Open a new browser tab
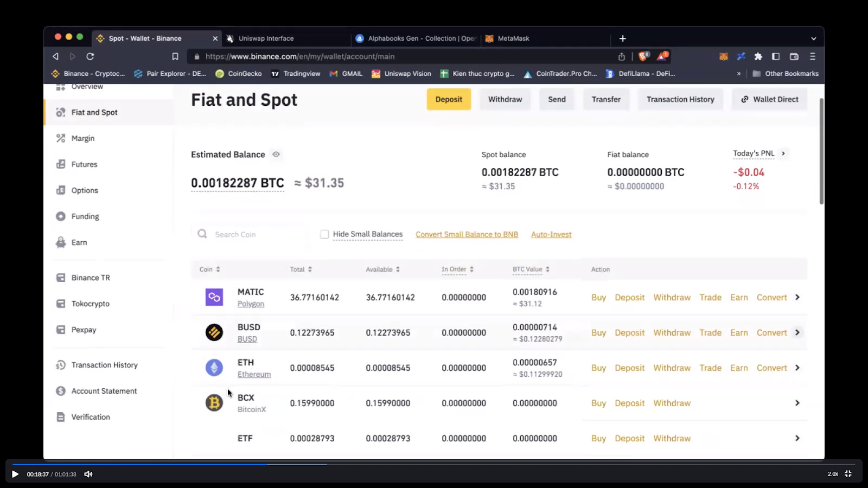Image resolution: width=868 pixels, height=488 pixels. (623, 38)
